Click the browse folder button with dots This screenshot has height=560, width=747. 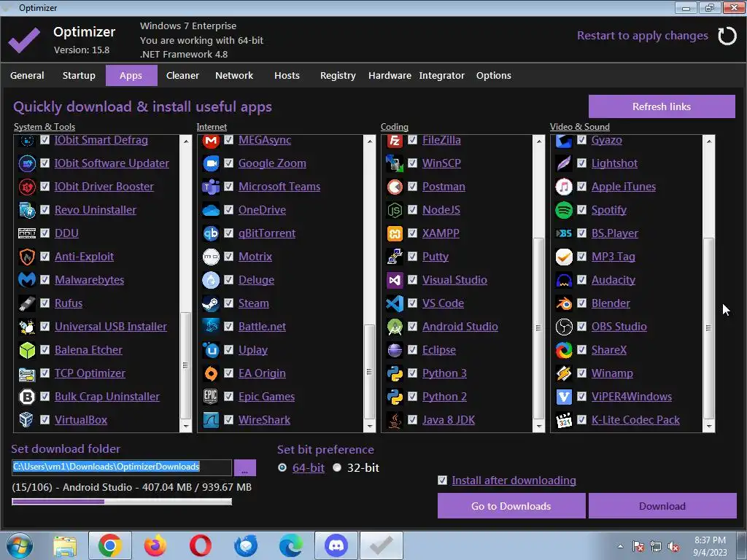click(x=245, y=467)
